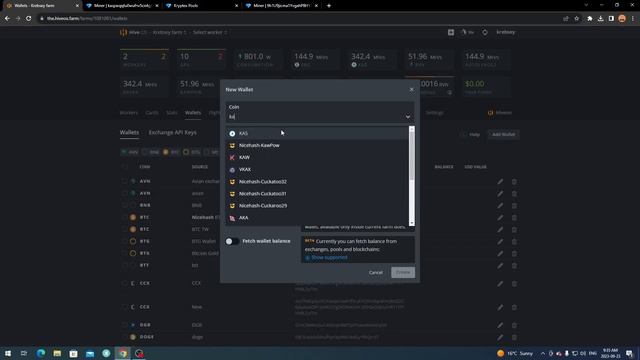
Task: Tick checkbox for BTT wallet row
Action: point(125,265)
